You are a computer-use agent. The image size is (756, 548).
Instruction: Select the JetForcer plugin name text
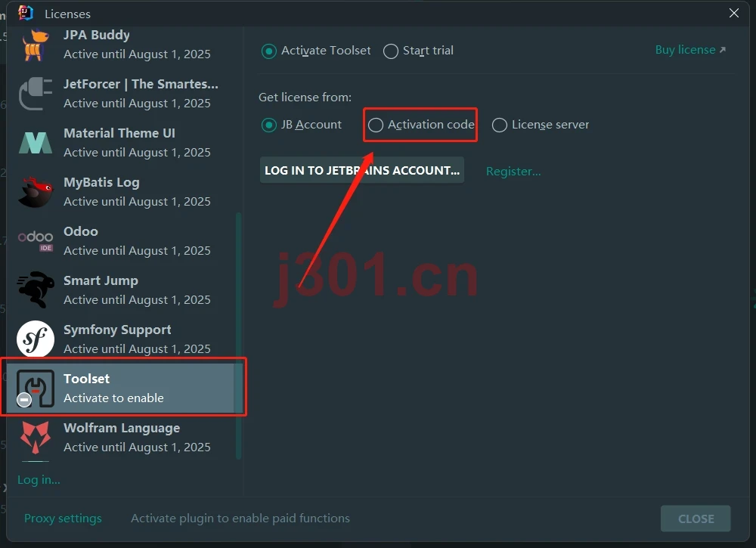pyautogui.click(x=141, y=84)
